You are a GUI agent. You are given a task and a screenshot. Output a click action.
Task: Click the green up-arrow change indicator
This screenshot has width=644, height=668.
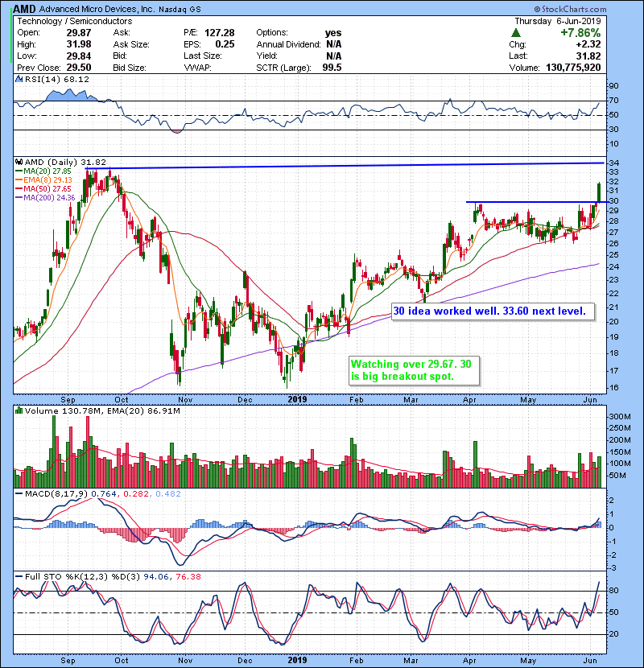tap(516, 33)
